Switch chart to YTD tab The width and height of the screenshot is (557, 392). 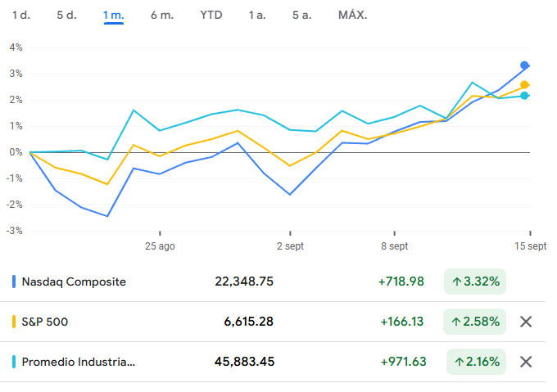pos(211,16)
